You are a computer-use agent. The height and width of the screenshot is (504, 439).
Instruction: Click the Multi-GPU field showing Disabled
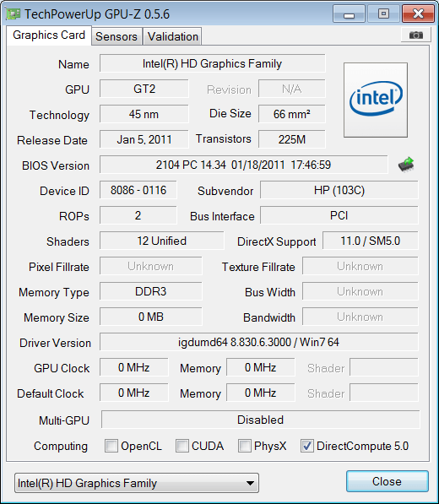point(261,420)
